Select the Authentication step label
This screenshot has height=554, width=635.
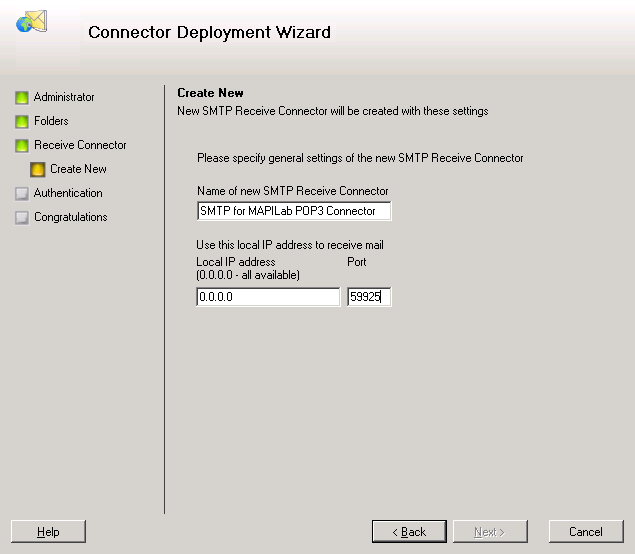(x=68, y=193)
